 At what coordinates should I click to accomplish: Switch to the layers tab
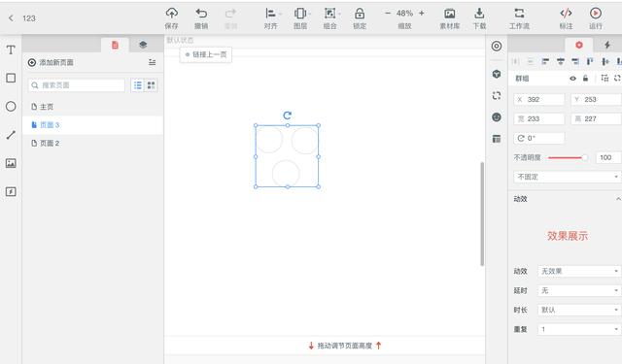(143, 45)
